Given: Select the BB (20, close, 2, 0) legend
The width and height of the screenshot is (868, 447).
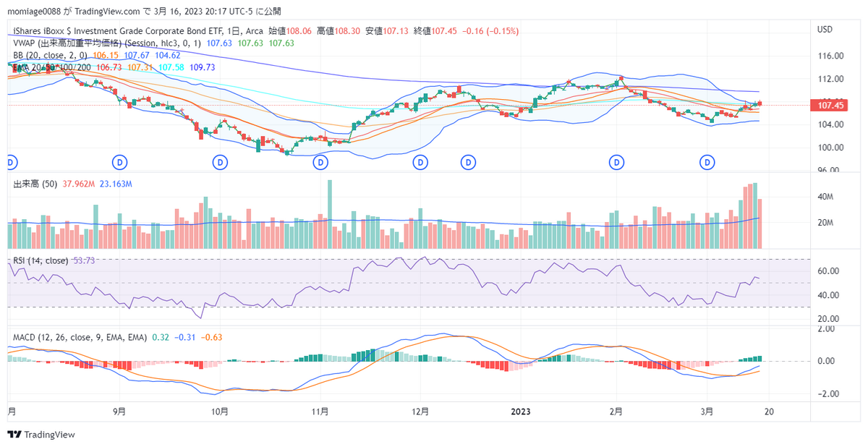Looking at the screenshot, I should click(51, 55).
